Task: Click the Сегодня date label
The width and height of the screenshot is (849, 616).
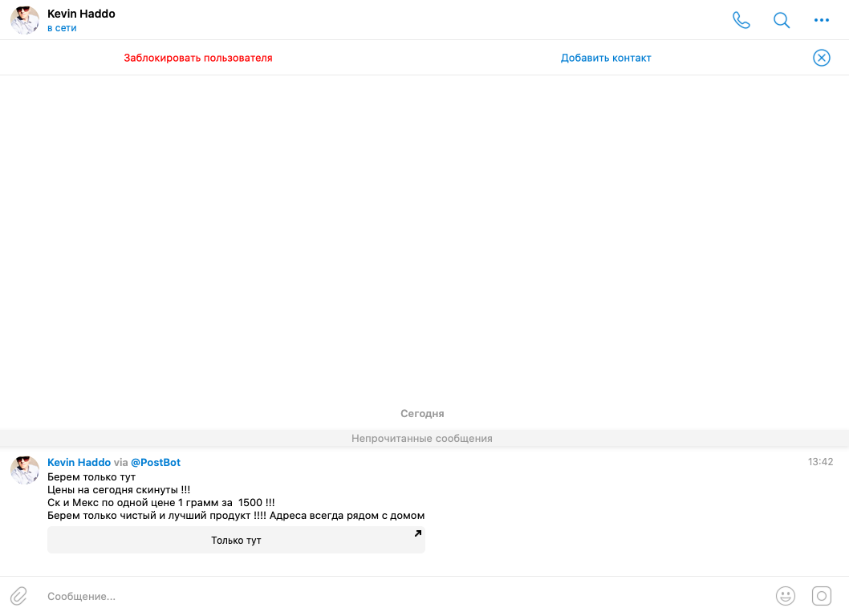Action: [422, 414]
